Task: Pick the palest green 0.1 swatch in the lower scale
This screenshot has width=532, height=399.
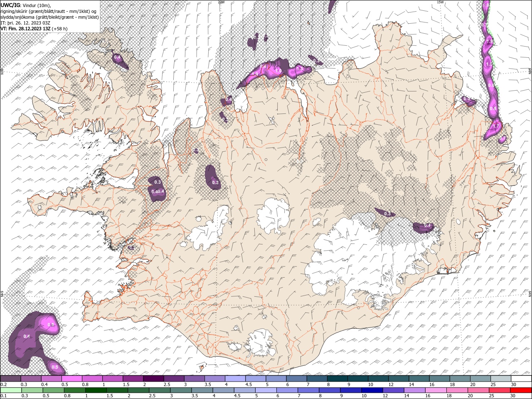Action: pos(11,390)
